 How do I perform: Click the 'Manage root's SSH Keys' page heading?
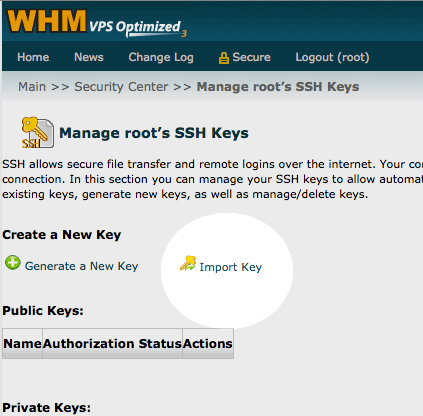click(154, 133)
